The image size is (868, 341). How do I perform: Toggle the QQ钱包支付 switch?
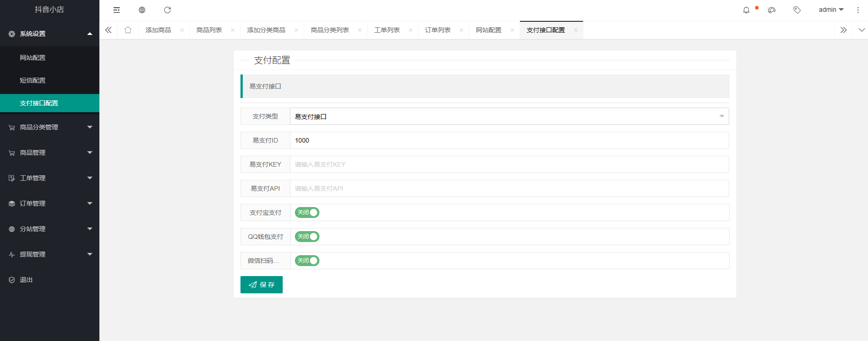tap(307, 237)
